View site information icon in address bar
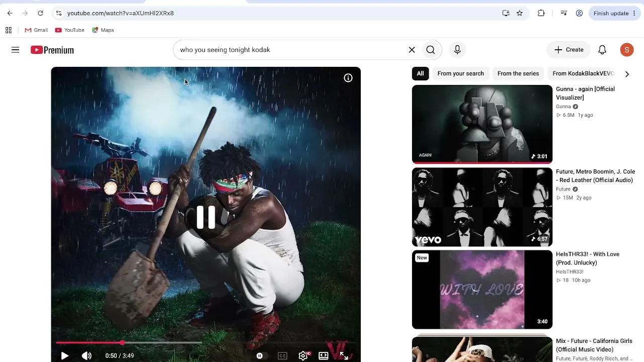Viewport: 644px width, 362px height. [59, 13]
